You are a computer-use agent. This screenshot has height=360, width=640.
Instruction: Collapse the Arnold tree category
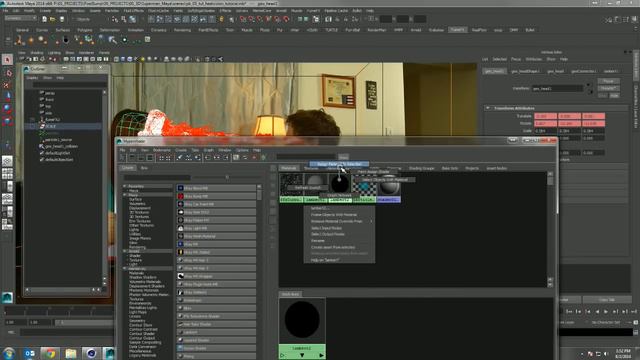click(x=125, y=251)
